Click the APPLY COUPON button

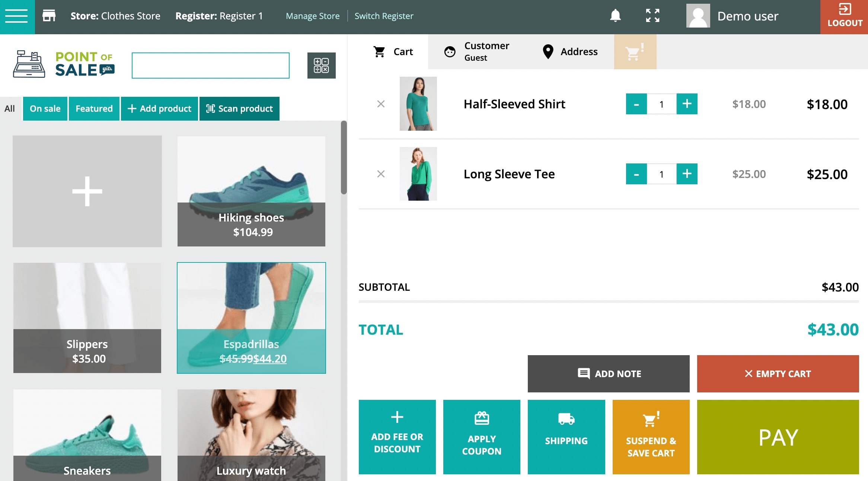(482, 437)
